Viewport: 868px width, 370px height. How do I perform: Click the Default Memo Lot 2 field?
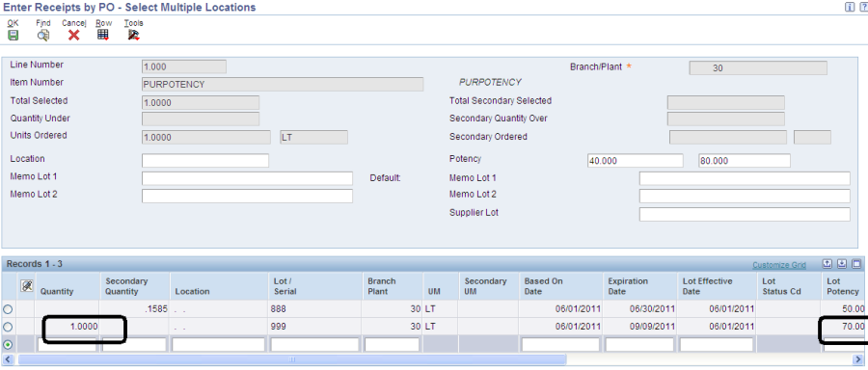tap(745, 196)
